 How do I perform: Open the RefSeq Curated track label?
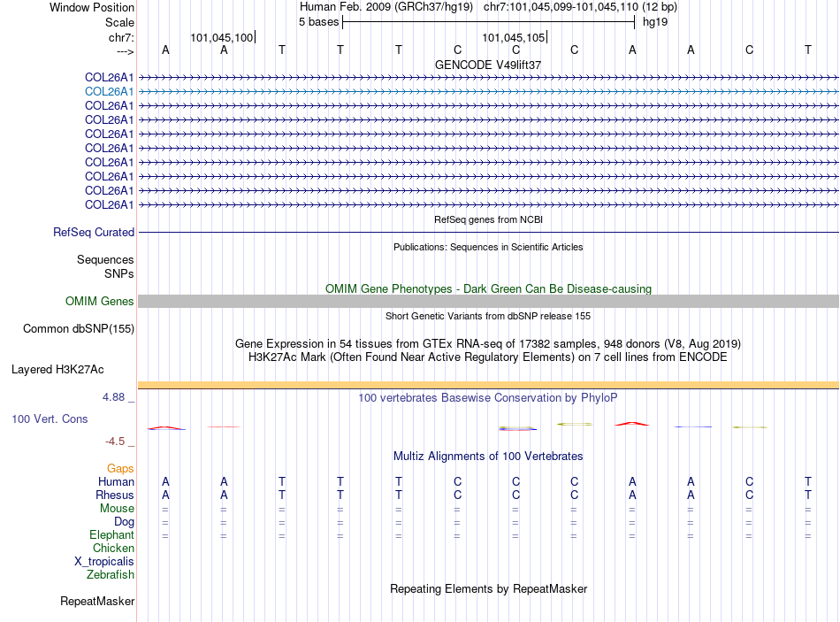point(94,232)
